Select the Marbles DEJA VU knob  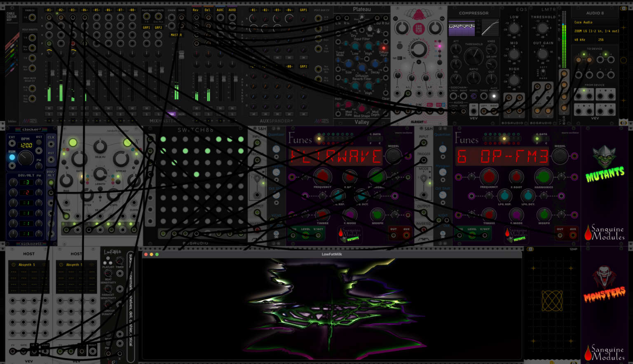point(100,147)
